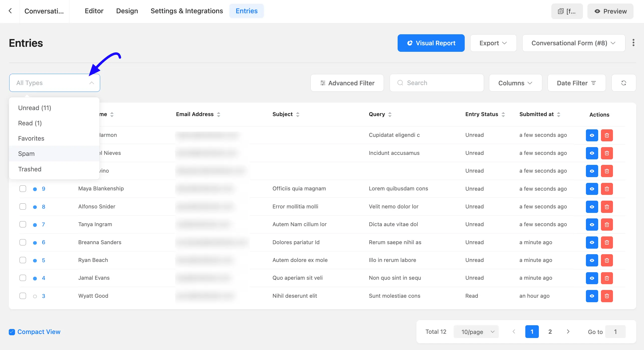Click the Conversati... form title
The width and height of the screenshot is (644, 350).
click(44, 11)
